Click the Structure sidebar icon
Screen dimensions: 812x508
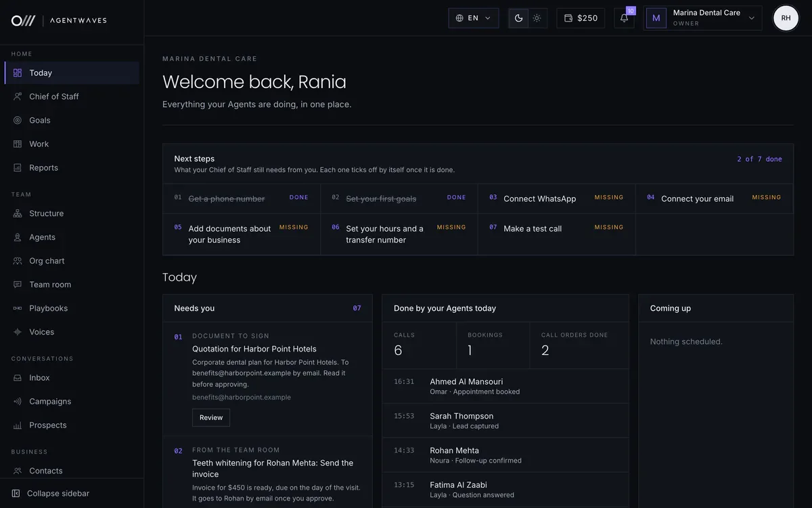pyautogui.click(x=18, y=213)
